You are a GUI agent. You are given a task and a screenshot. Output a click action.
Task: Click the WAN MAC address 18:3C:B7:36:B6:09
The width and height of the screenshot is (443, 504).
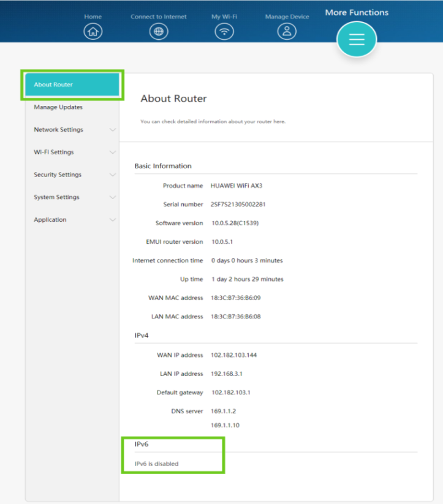236,298
